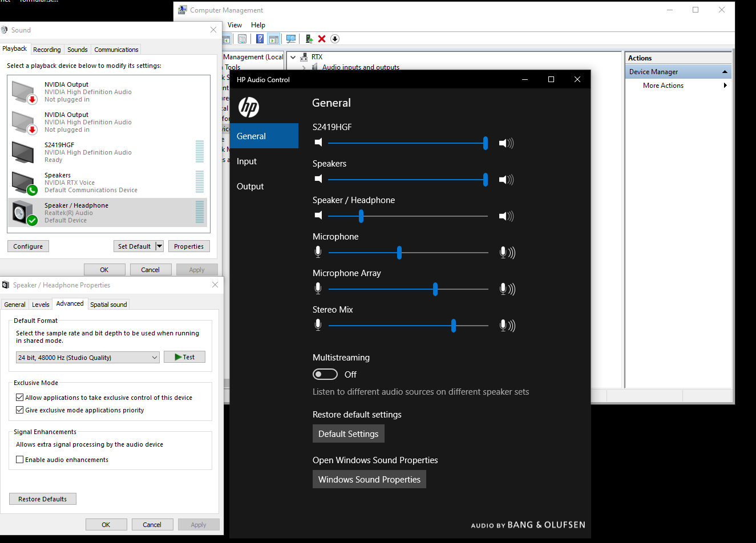
Task: Click the Speaker / Headphone volume slider handle
Action: pos(361,216)
